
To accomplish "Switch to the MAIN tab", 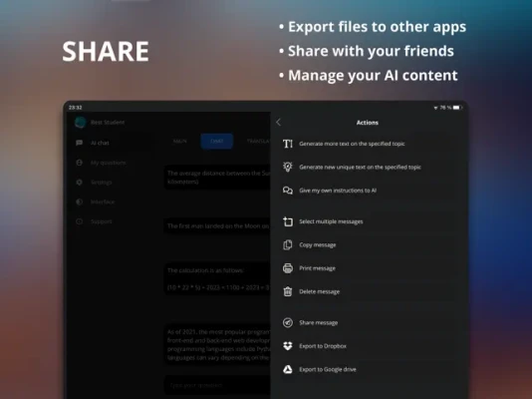I will click(x=179, y=142).
